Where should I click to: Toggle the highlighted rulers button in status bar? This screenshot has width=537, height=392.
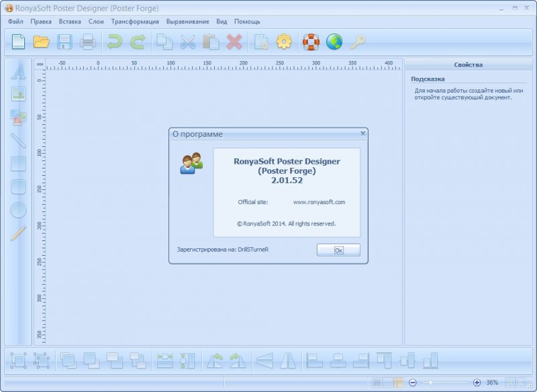click(x=398, y=383)
